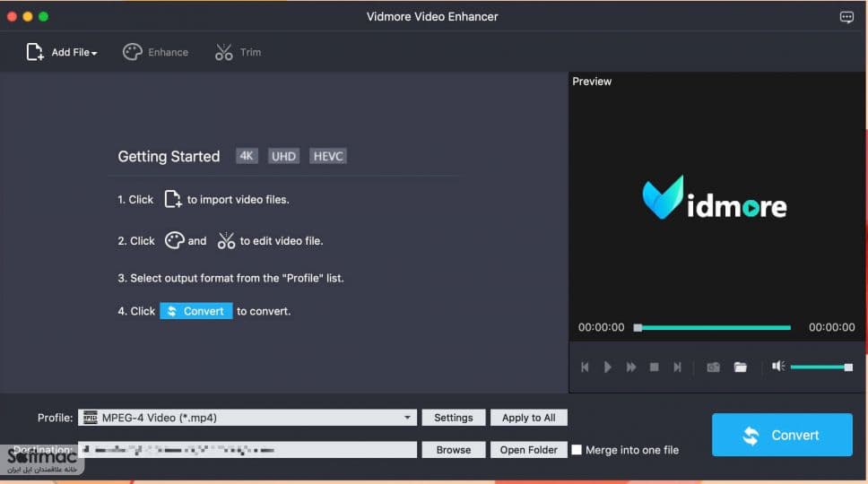
Task: Click the palette enhance icon in step 2
Action: tap(174, 240)
